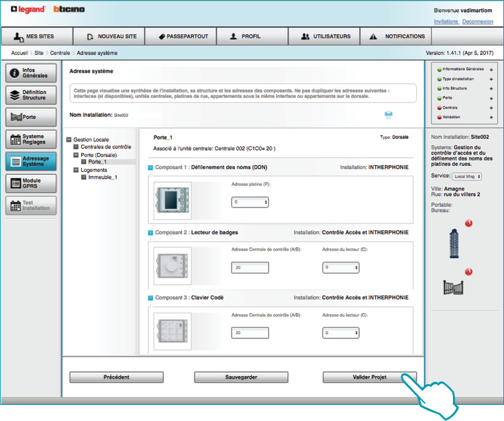Image resolution: width=504 pixels, height=421 pixels.
Task: Click the Valider Projet button
Action: (x=370, y=377)
